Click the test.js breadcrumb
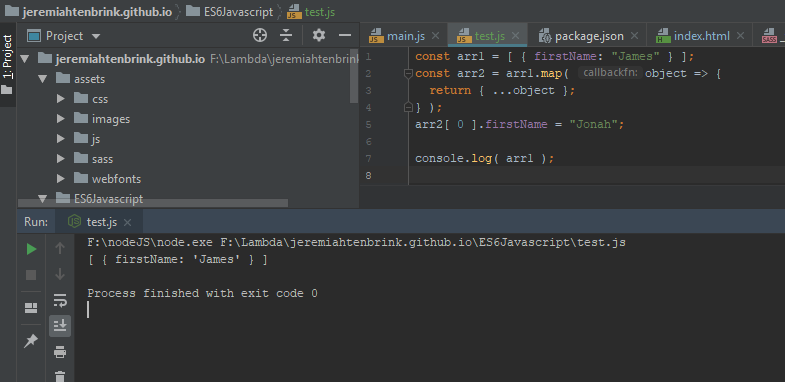The image size is (785, 382). click(312, 12)
